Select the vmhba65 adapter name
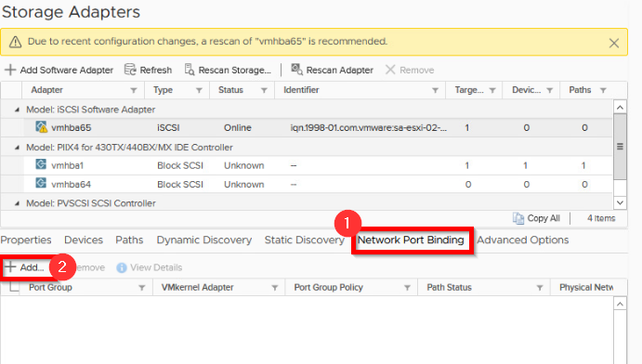 72,127
